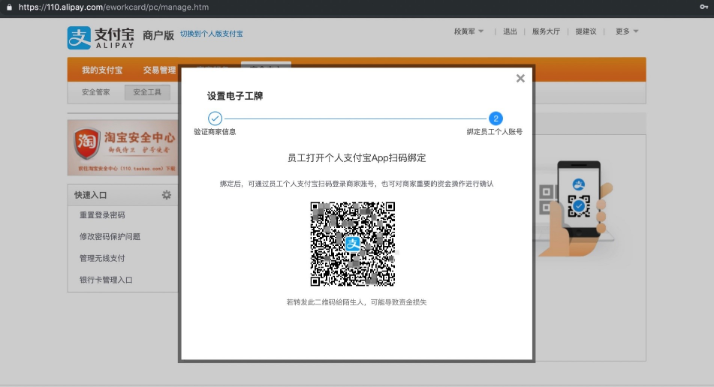Screen dimensions: 714x387
Task: Expand the 段箕军 account dropdown
Action: click(x=469, y=31)
